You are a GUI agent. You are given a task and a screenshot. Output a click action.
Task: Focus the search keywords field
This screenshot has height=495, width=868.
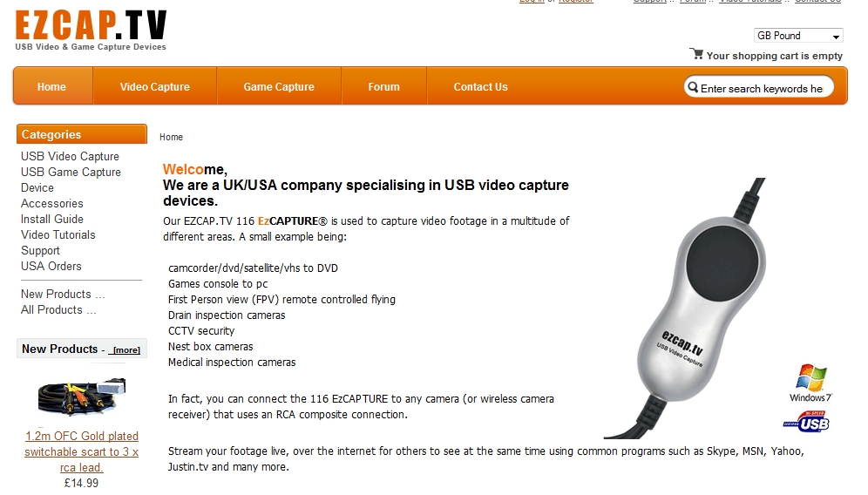point(761,88)
